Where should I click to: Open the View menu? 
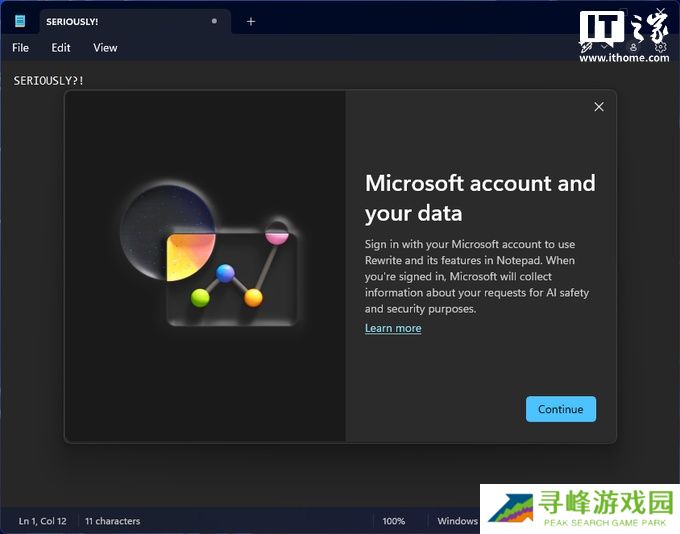click(x=105, y=48)
